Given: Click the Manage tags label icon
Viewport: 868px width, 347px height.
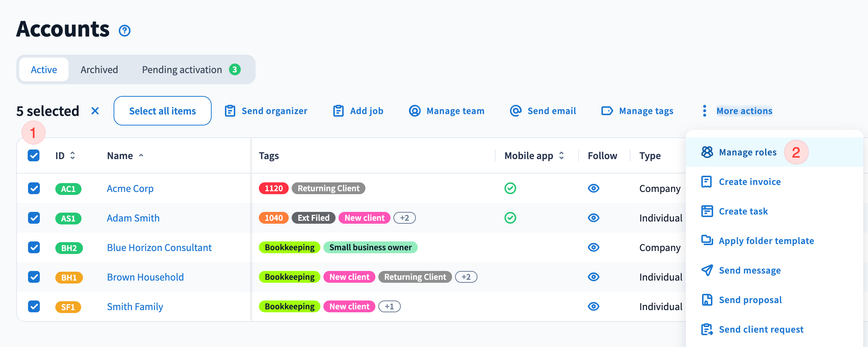Looking at the screenshot, I should pyautogui.click(x=607, y=111).
